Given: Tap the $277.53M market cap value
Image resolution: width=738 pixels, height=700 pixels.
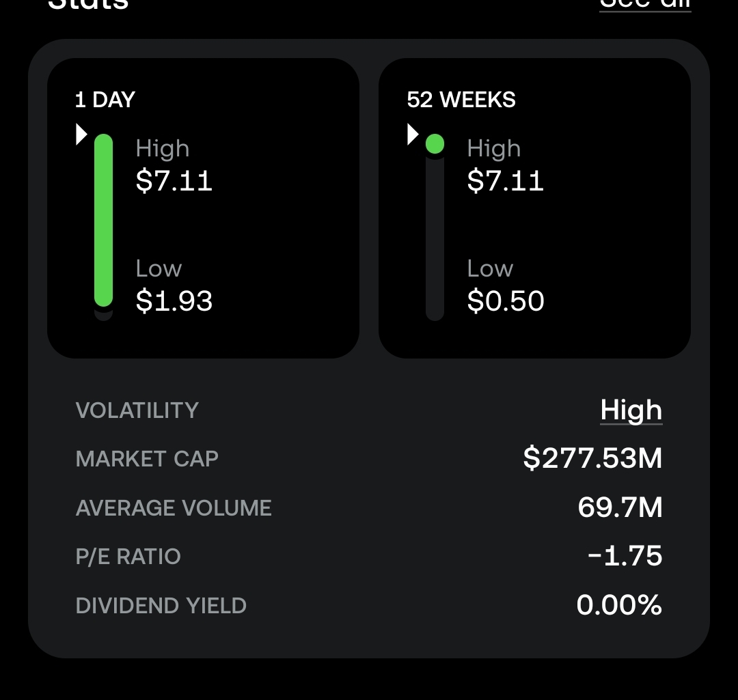Looking at the screenshot, I should click(x=592, y=458).
